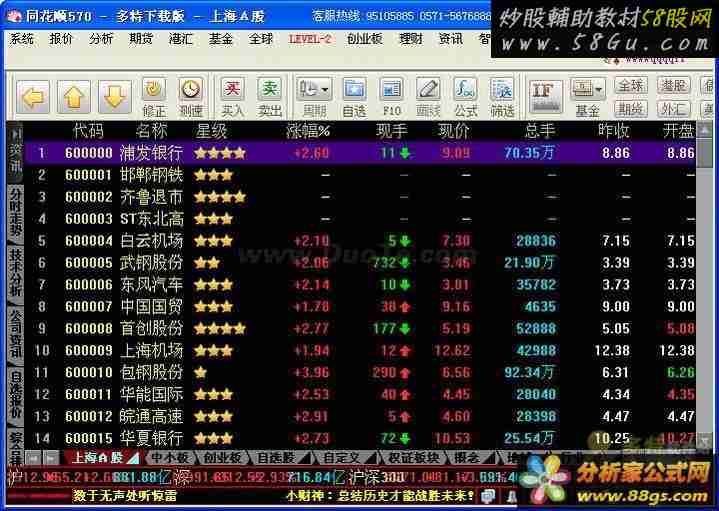Click the back arrow toolbar button
Viewport: 719px width, 511px height.
point(33,97)
